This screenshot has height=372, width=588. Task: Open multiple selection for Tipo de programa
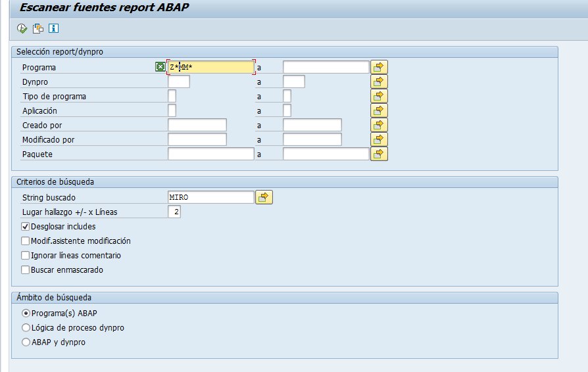(x=380, y=96)
